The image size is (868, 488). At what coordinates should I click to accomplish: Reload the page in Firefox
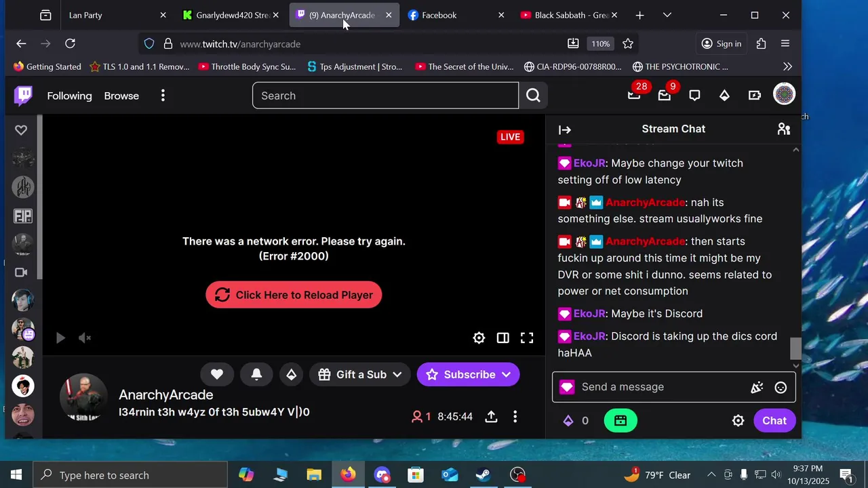[x=70, y=43]
